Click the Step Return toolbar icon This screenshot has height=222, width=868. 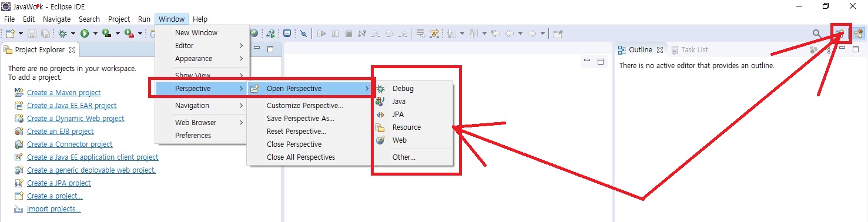[x=403, y=33]
